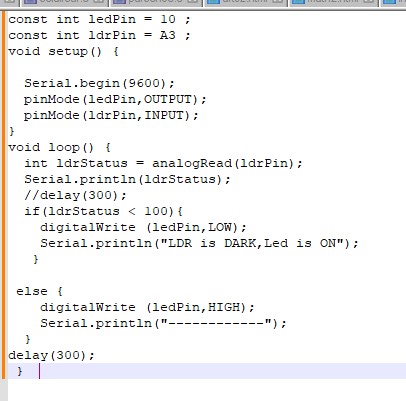Click the final uncommented delay(300) statement
This screenshot has width=406, height=401.
(52, 355)
